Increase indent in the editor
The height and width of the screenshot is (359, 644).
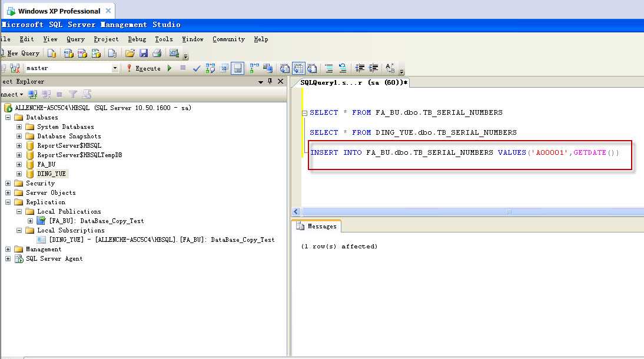(x=373, y=68)
